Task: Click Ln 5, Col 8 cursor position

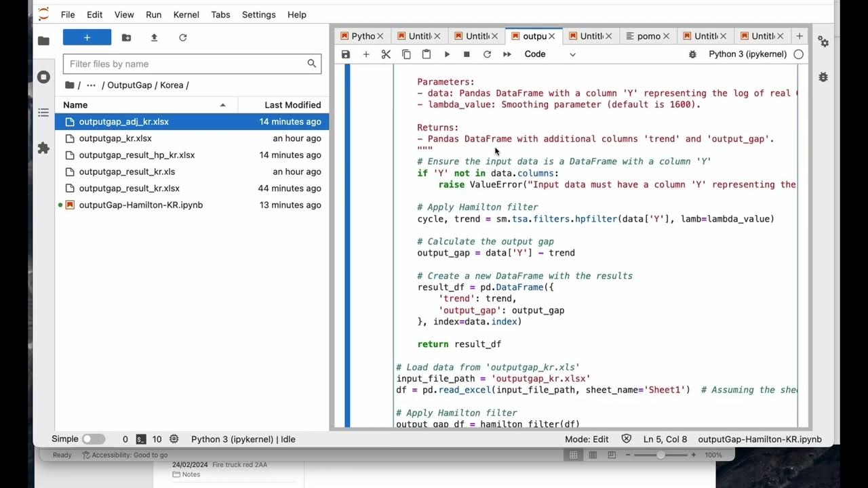Action: tap(665, 439)
